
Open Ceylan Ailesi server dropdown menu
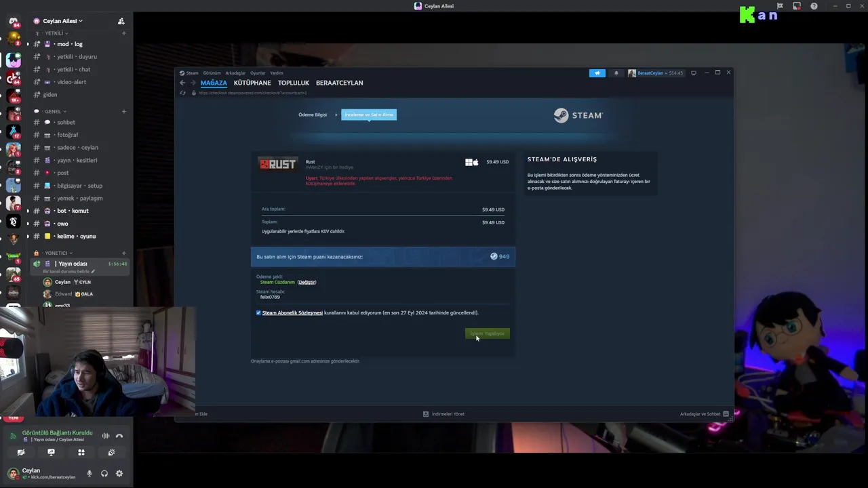tap(62, 21)
